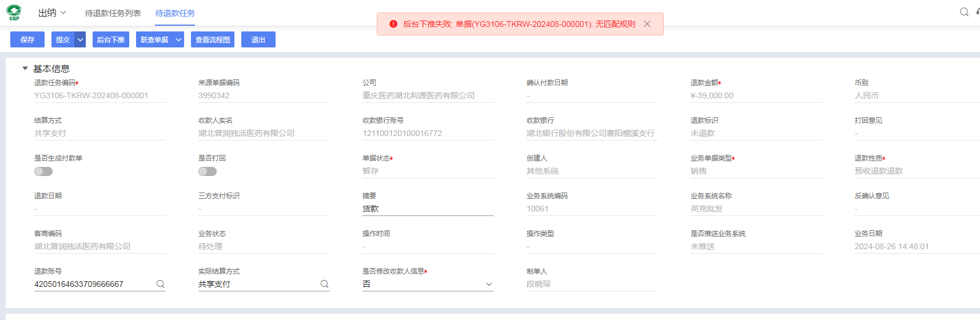Click the 保存 button
980x320 pixels.
27,39
